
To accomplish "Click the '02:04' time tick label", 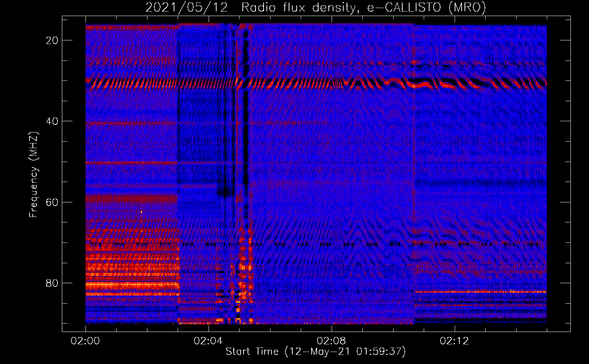I will (208, 341).
